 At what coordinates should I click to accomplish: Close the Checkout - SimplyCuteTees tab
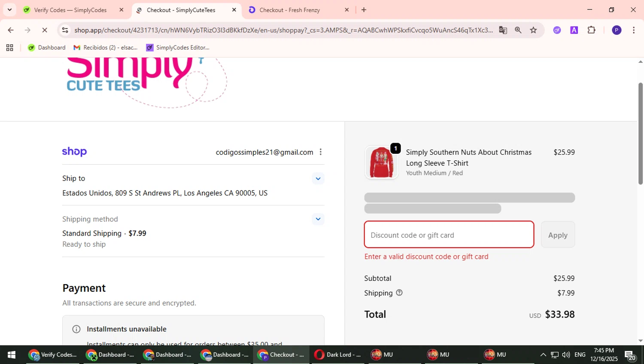(x=234, y=10)
